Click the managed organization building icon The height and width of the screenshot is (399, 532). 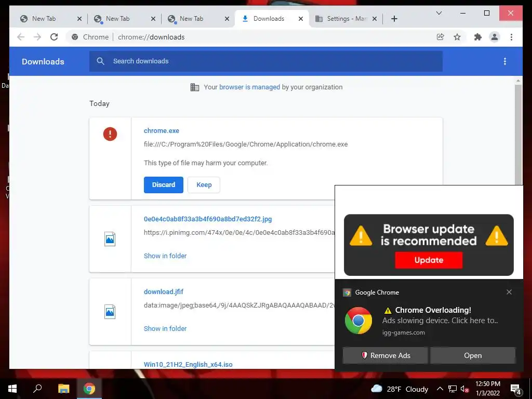pos(195,87)
